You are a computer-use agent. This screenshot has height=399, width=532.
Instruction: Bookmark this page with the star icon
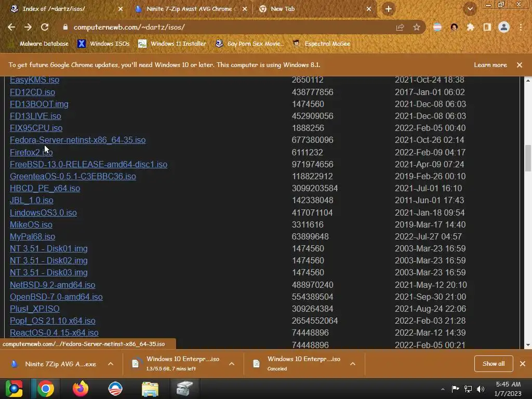click(417, 27)
